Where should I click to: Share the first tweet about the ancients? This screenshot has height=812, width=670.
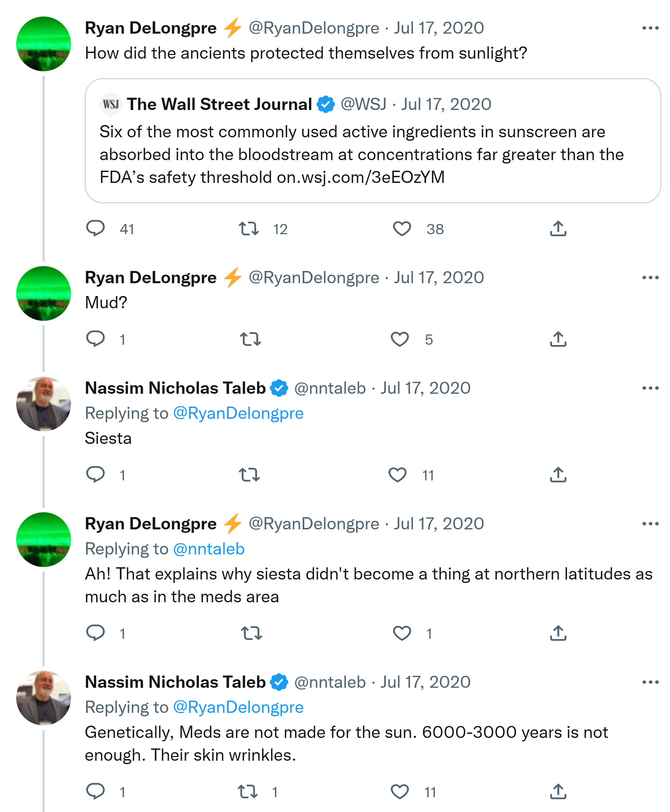[558, 228]
